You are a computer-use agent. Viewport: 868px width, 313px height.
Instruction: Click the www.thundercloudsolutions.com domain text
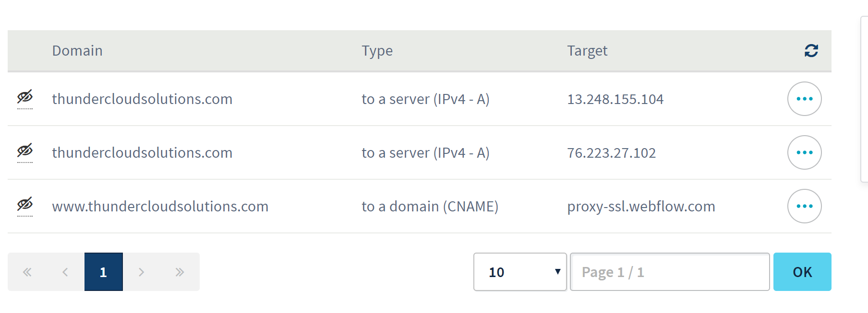point(160,207)
